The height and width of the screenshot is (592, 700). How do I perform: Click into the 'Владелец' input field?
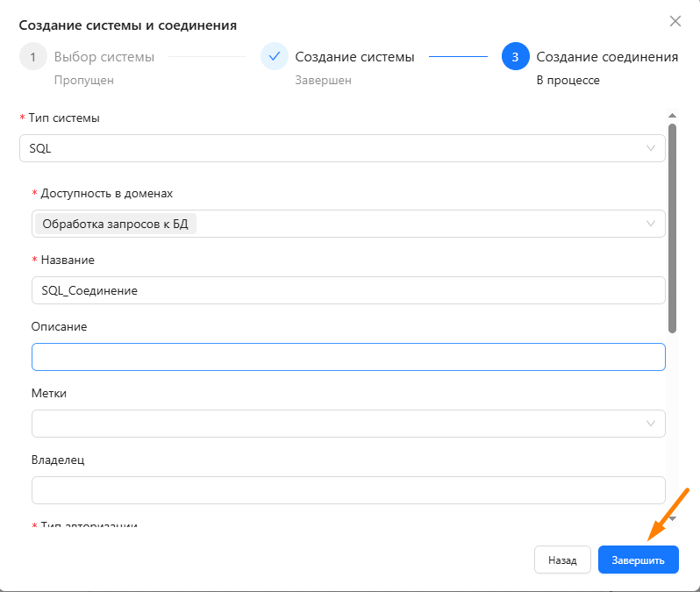(348, 490)
